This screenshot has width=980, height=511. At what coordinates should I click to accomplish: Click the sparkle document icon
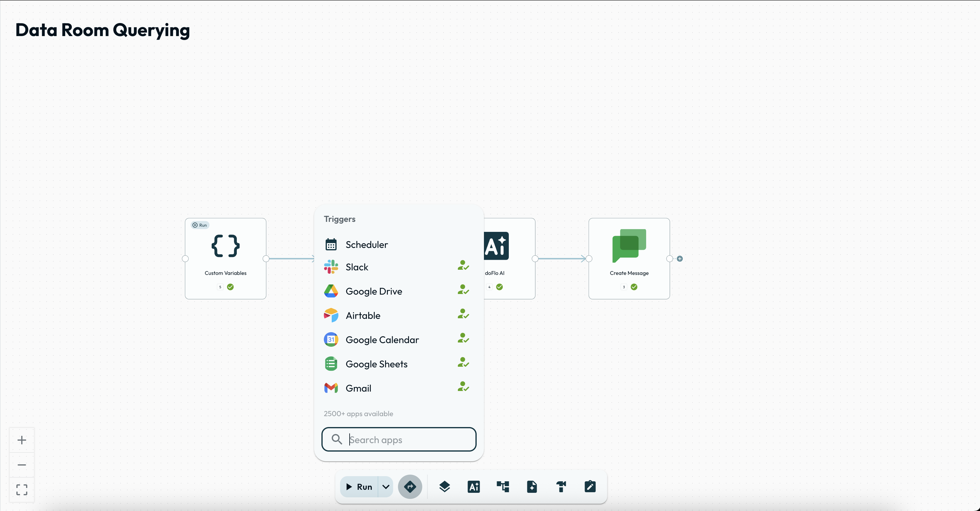[x=532, y=487]
